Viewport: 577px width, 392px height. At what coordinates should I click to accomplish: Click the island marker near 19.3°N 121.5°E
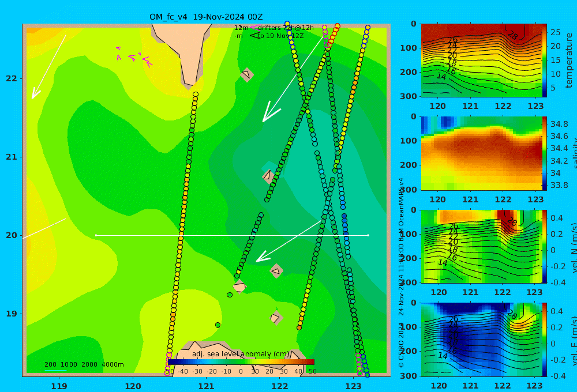pyautogui.click(x=239, y=287)
